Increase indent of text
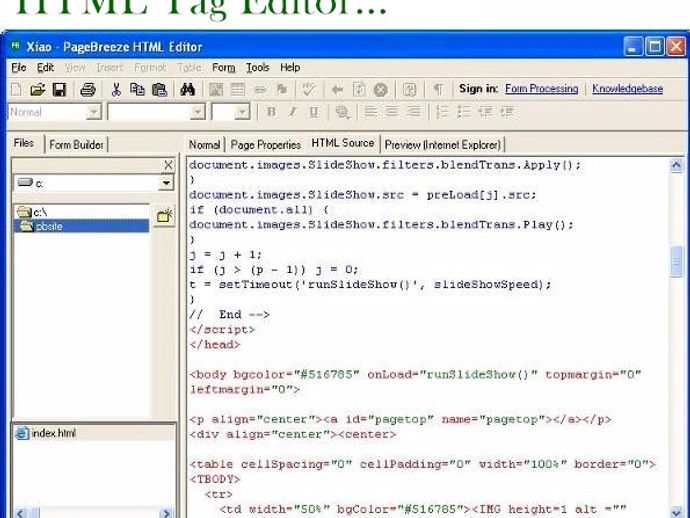Screen dimensions: 690x518 506,112
